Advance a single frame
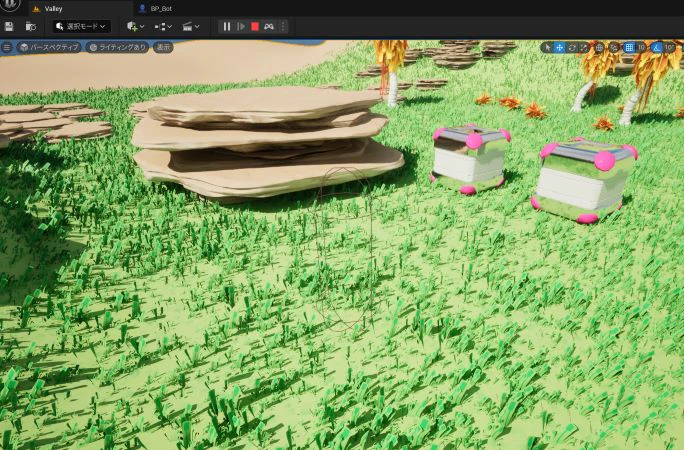This screenshot has height=450, width=684. pyautogui.click(x=241, y=27)
